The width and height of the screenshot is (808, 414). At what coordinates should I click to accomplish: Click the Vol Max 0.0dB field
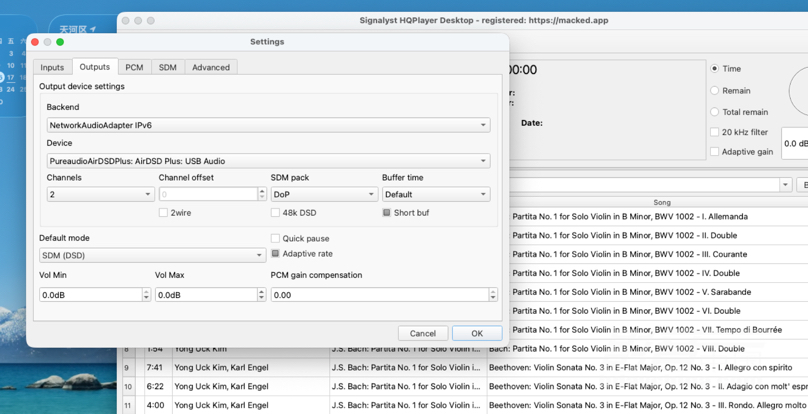click(x=206, y=295)
